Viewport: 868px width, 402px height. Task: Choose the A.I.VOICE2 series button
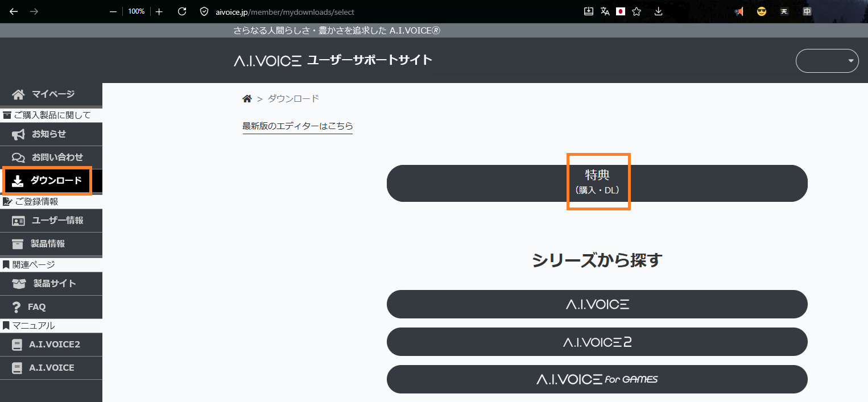tap(597, 342)
